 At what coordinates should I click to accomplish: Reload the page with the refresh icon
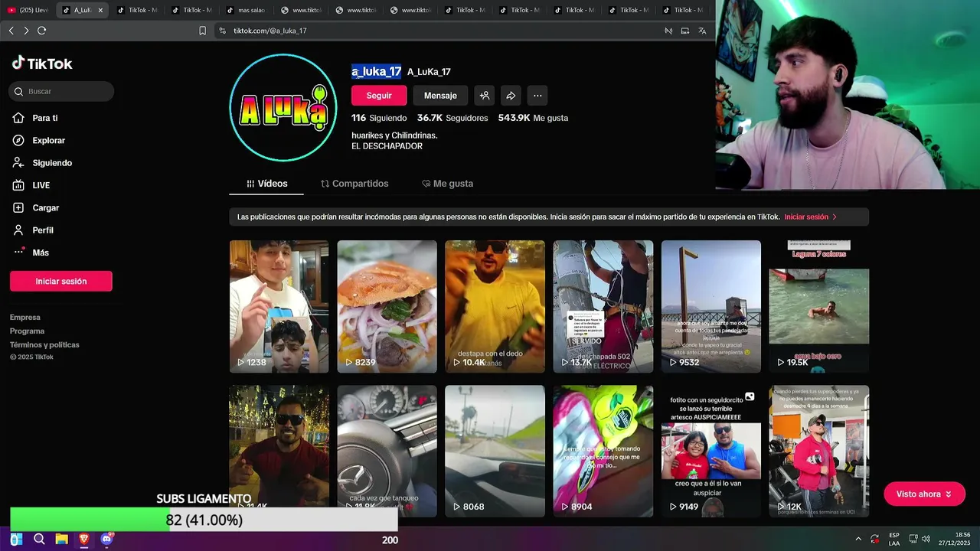[41, 31]
